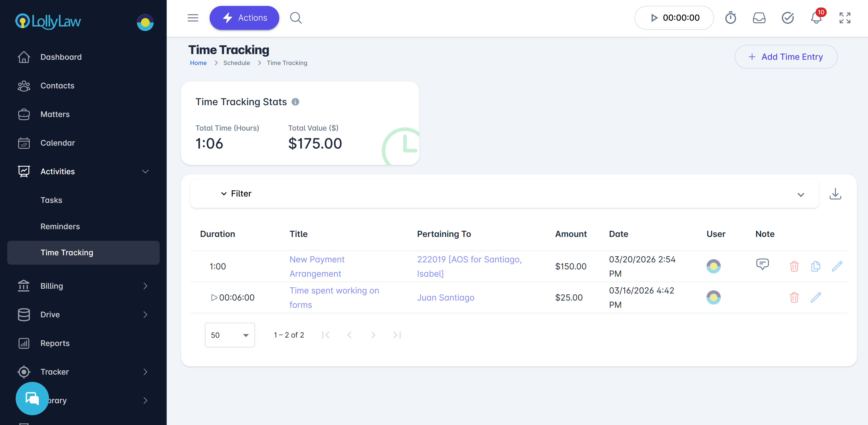The width and height of the screenshot is (868, 425).
Task: Toggle the hamburger sidebar menu
Action: tap(193, 18)
